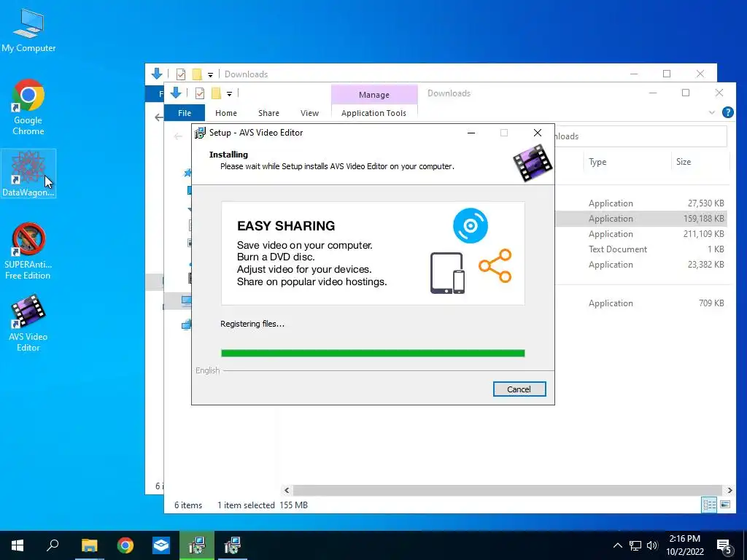
Task: Select the 211,109 KB Application row
Action: tap(642, 234)
